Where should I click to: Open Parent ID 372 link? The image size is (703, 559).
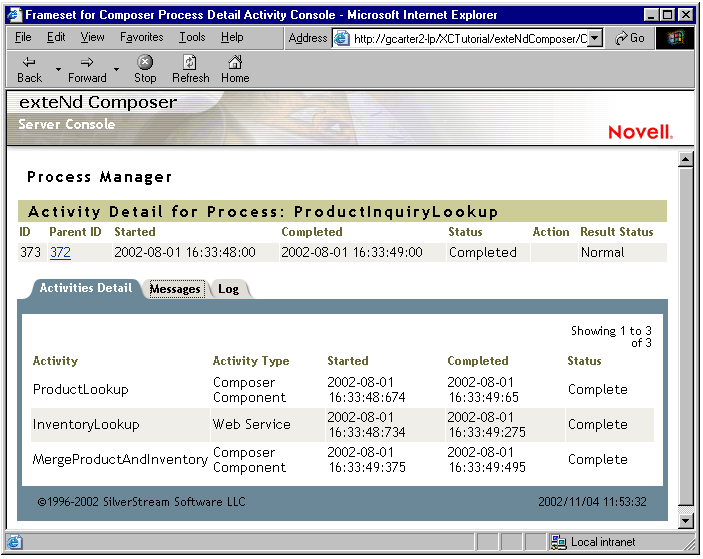coord(61,252)
